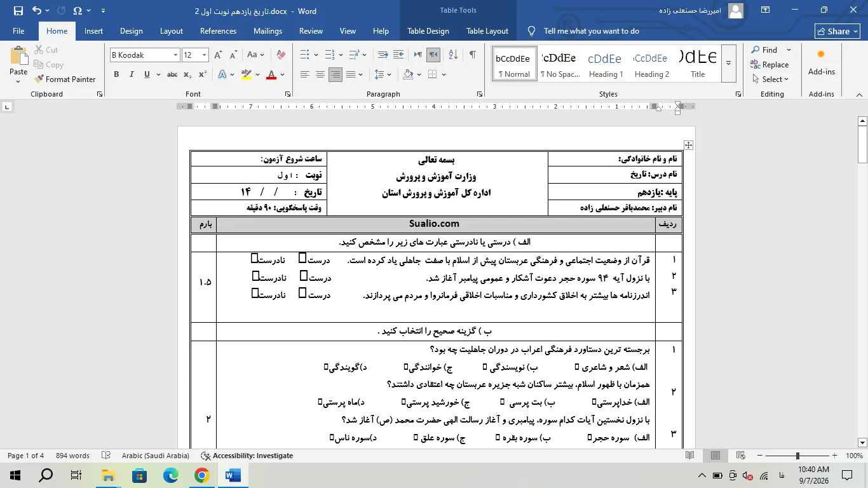The width and height of the screenshot is (868, 488).
Task: Click Accessibility: Investigate in status bar
Action: [247, 456]
